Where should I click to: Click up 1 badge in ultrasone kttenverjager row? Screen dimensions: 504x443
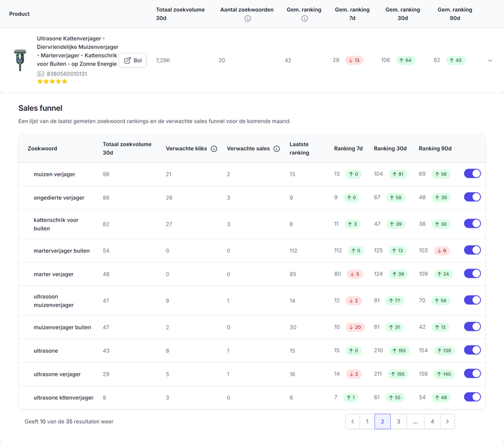coord(351,397)
